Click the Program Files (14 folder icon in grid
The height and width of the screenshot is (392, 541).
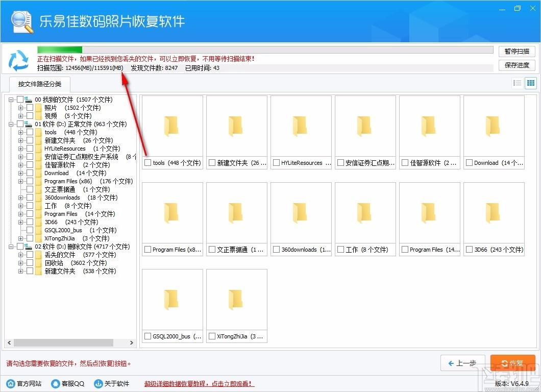click(430, 212)
